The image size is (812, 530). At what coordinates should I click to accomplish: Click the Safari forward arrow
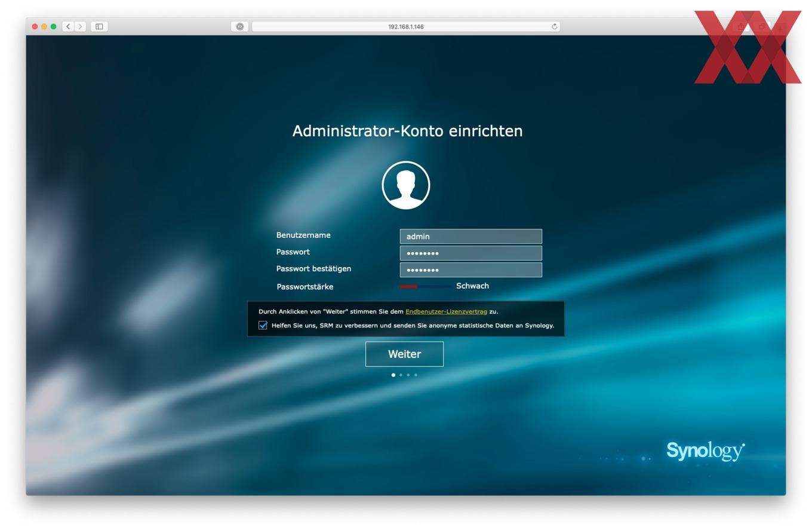click(80, 26)
